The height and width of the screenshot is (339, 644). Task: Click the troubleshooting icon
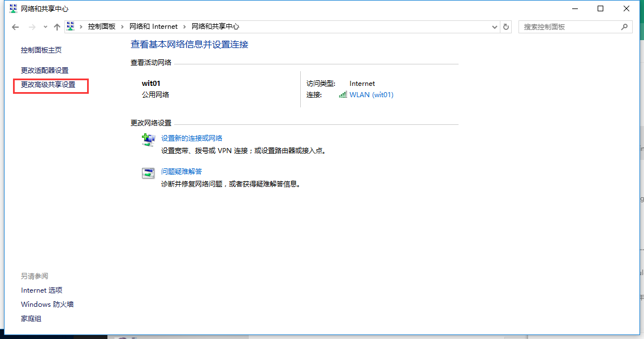coord(148,173)
